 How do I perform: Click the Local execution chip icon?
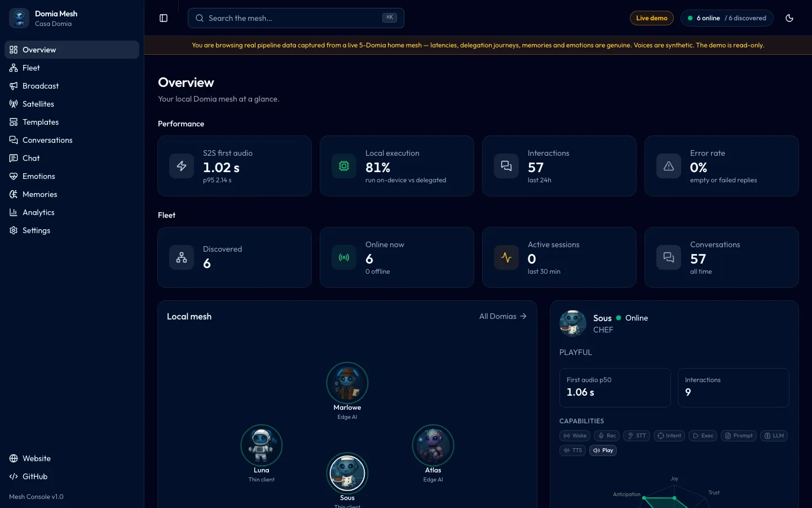344,166
